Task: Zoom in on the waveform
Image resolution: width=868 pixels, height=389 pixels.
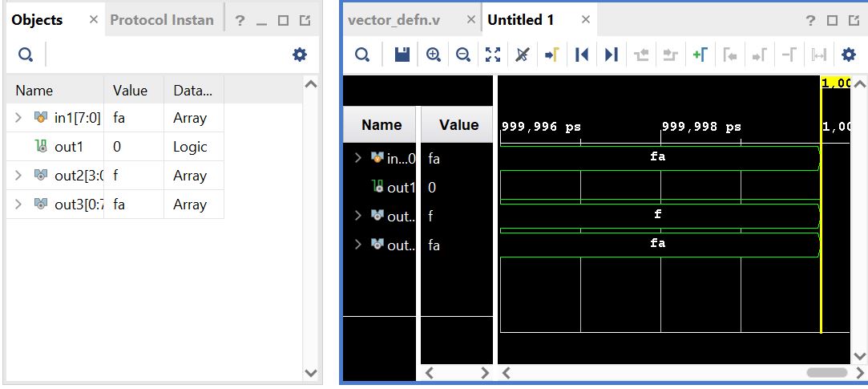Action: 434,55
